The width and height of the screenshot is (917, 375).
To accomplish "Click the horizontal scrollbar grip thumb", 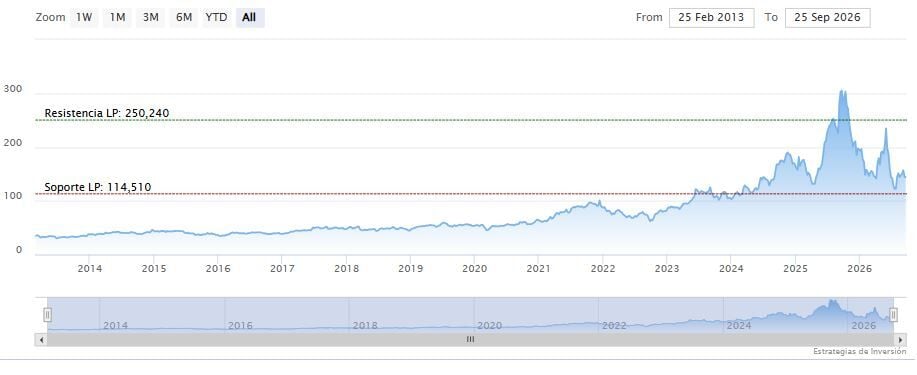I will pos(470,339).
